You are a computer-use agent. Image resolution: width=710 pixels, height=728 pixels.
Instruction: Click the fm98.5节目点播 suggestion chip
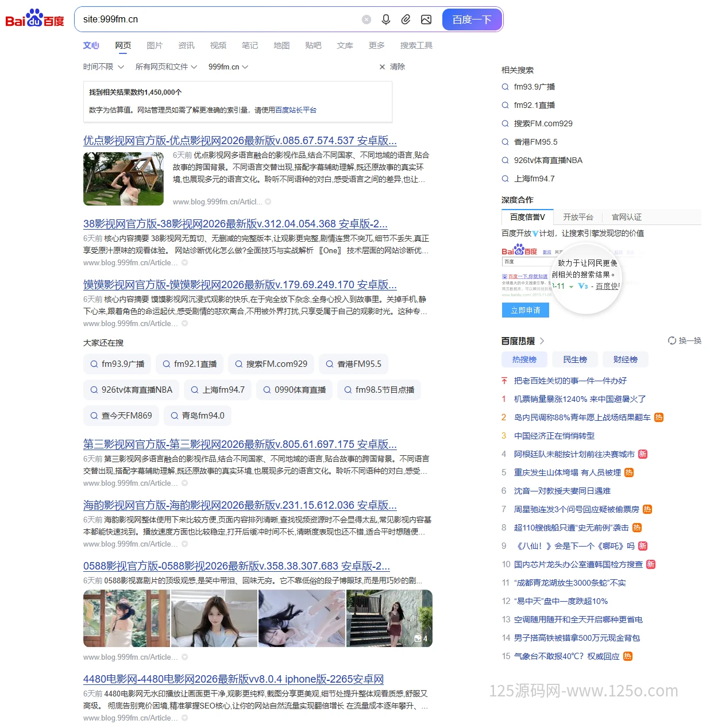tap(379, 390)
